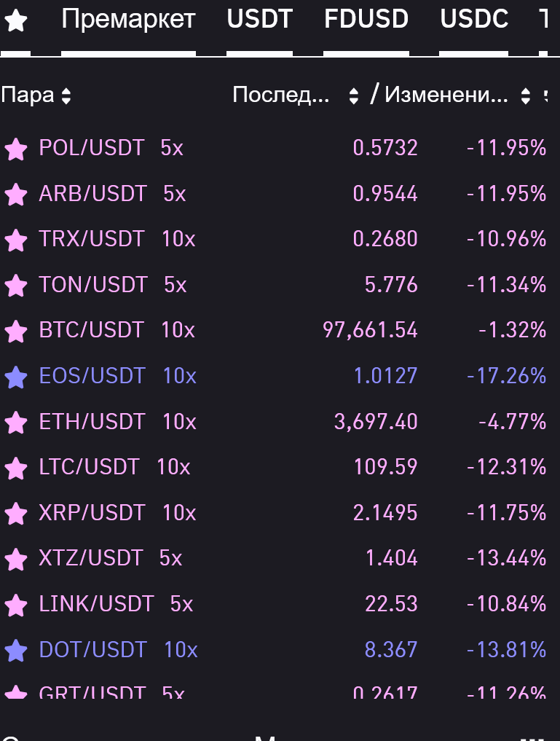
Task: Click the star beside ETH/USDT
Action: pos(15,423)
